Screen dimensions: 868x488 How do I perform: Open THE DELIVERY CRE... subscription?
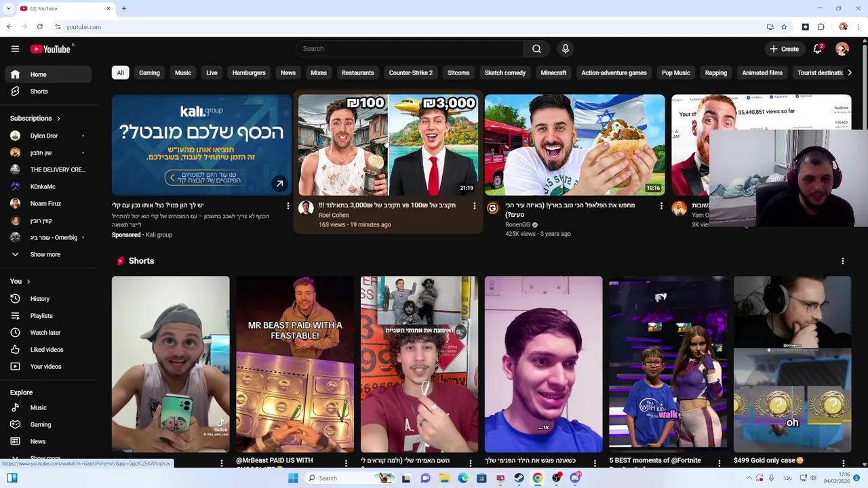tap(47, 169)
